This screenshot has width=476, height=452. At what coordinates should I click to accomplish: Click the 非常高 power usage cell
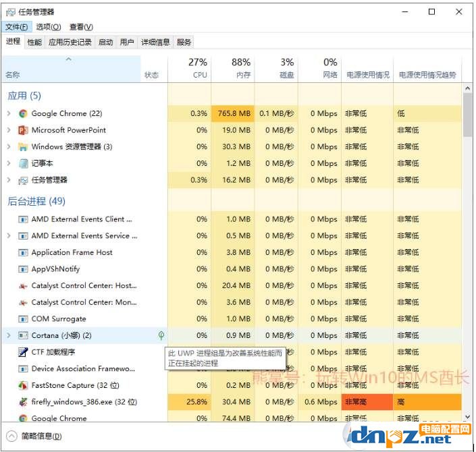point(367,402)
